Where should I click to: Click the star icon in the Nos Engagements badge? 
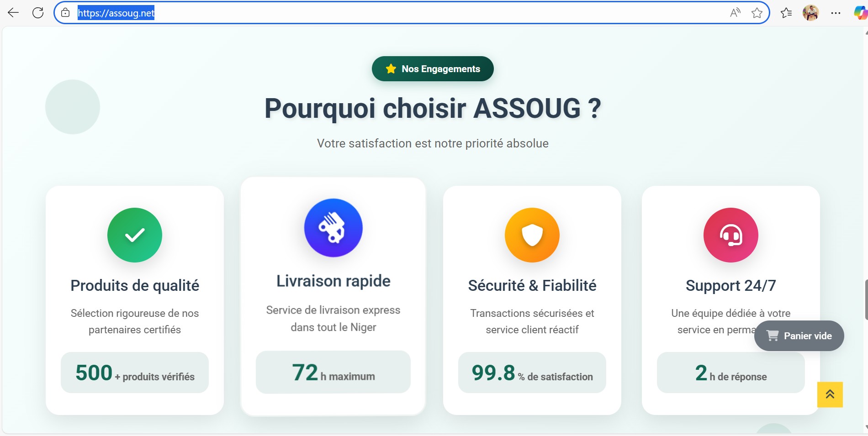pyautogui.click(x=391, y=68)
